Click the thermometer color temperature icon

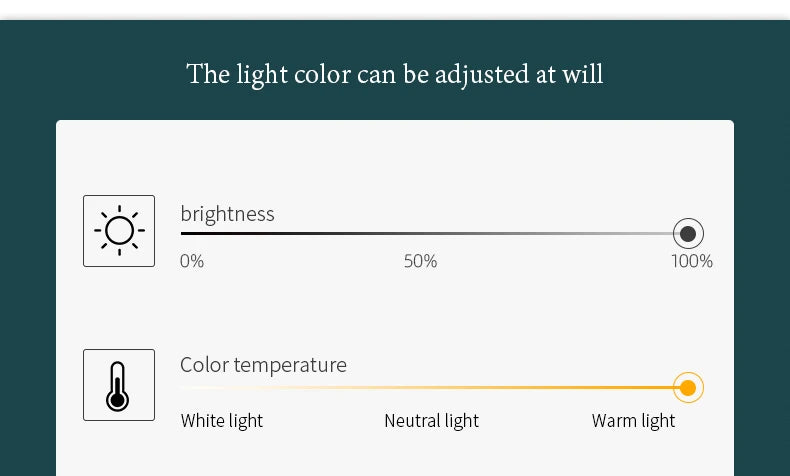coord(119,385)
